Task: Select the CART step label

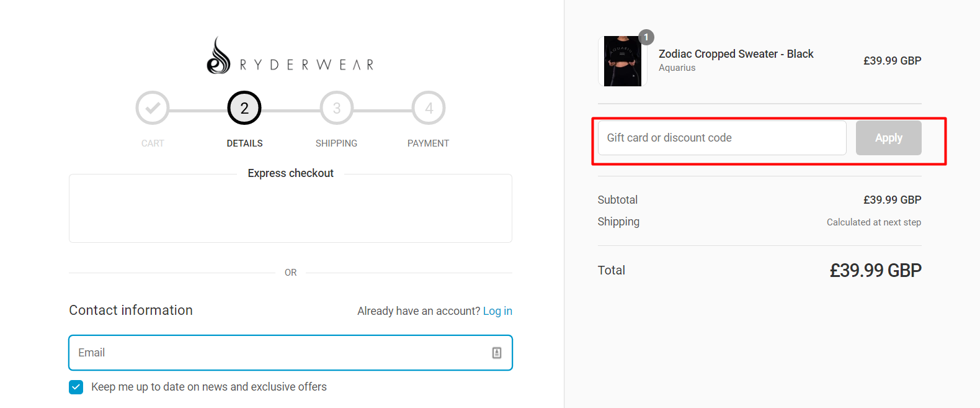Action: (x=152, y=143)
